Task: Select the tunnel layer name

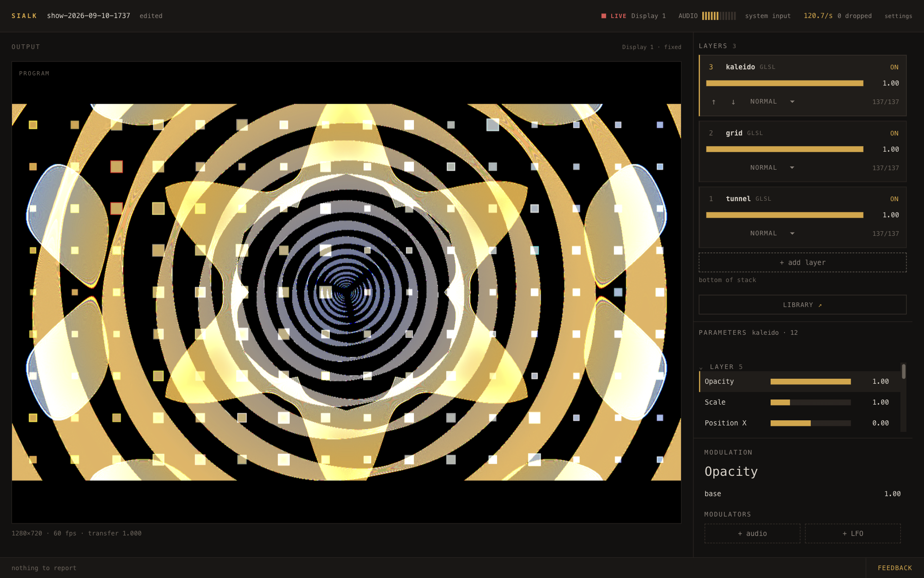Action: [x=738, y=199]
